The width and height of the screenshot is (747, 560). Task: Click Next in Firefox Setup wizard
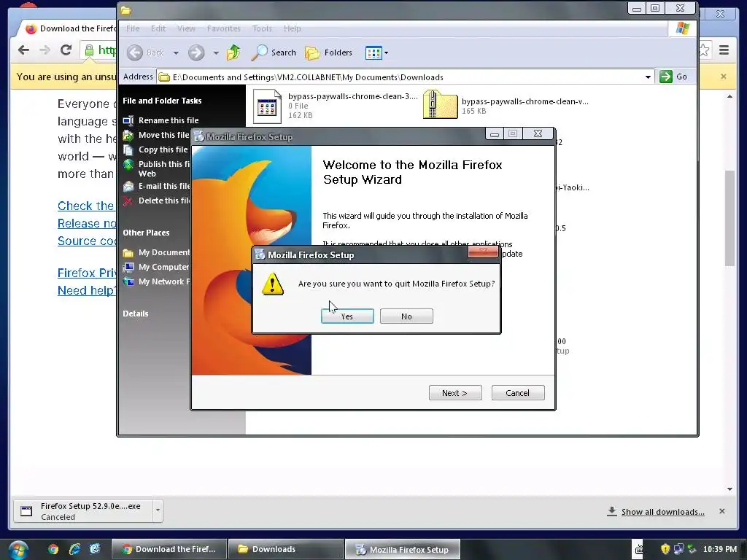coord(455,393)
